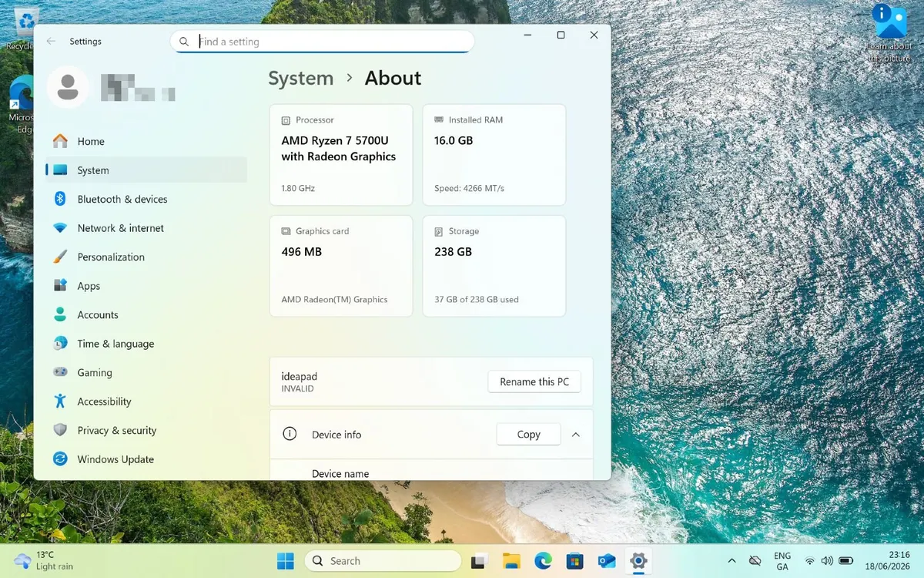Click the ENG GA language indicator
The image size is (924, 578).
click(x=782, y=561)
